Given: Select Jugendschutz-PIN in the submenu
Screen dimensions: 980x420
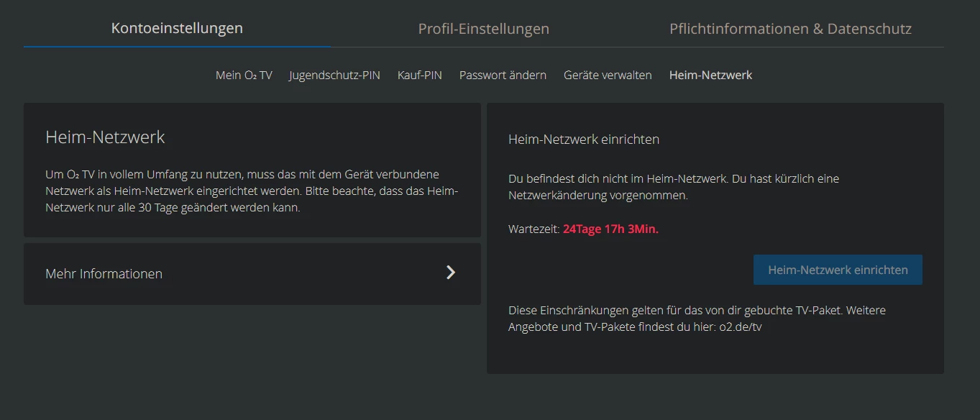Looking at the screenshot, I should 334,76.
